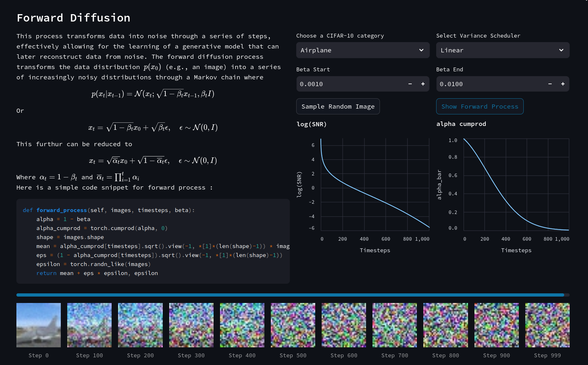Select the Step 999 final noise image

pyautogui.click(x=547, y=325)
